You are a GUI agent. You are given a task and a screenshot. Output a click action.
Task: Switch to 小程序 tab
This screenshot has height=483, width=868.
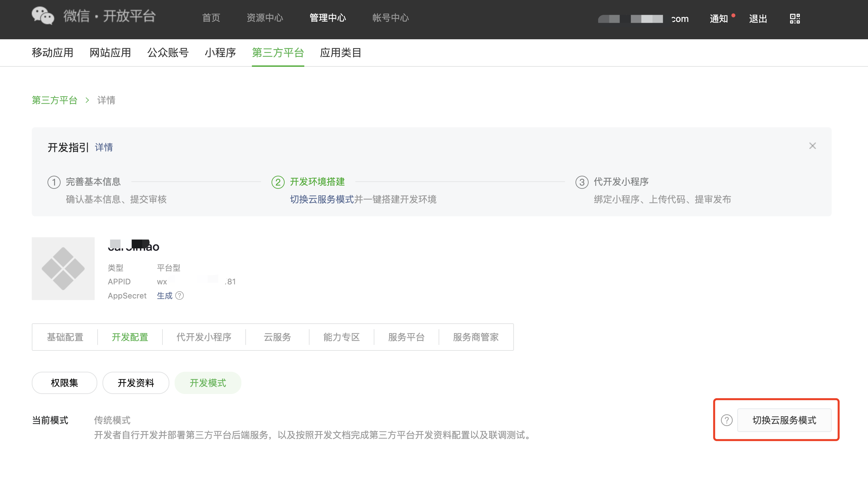tap(220, 52)
